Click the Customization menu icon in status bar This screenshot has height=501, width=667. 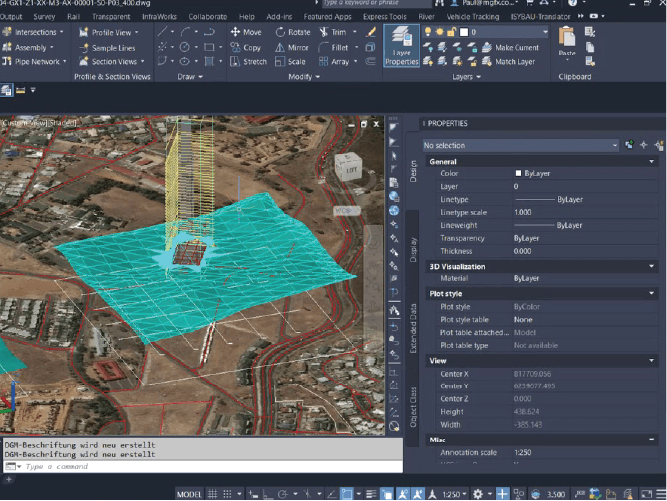pyautogui.click(x=661, y=494)
